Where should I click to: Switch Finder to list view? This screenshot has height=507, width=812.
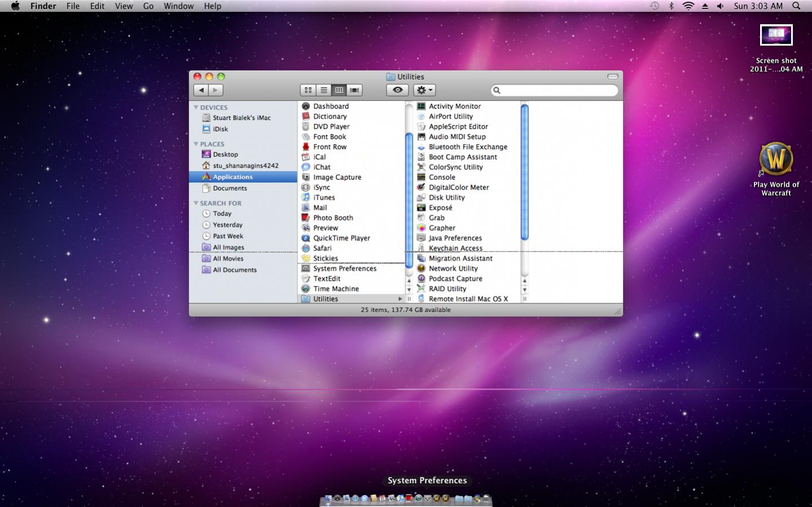pyautogui.click(x=323, y=90)
